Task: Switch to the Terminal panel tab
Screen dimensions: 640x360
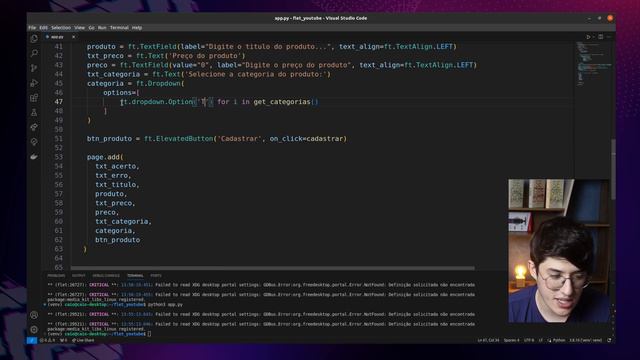Action: click(135, 276)
